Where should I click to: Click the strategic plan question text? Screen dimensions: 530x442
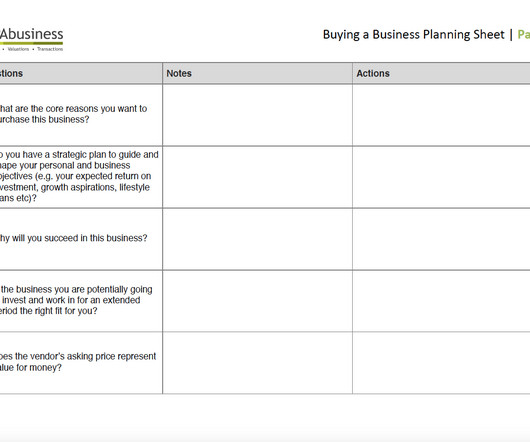click(x=79, y=176)
